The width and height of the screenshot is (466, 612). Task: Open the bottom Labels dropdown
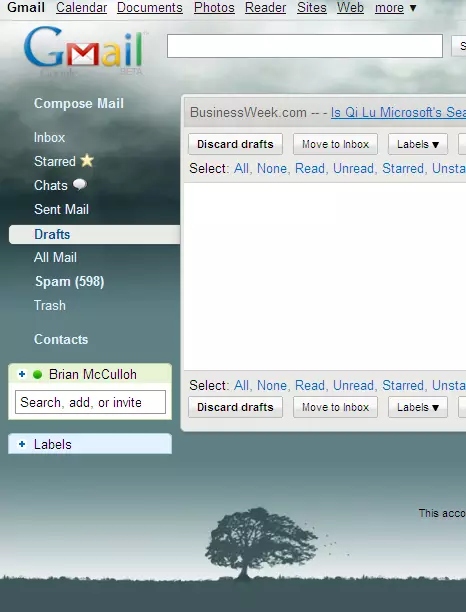click(x=418, y=407)
